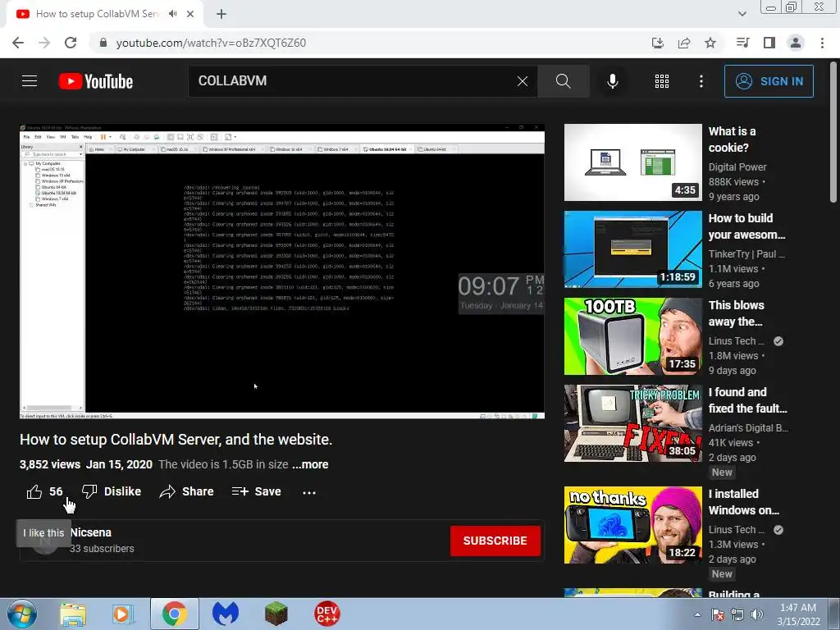Open tab search chevron
Screen dimensions: 840x630
tap(742, 14)
